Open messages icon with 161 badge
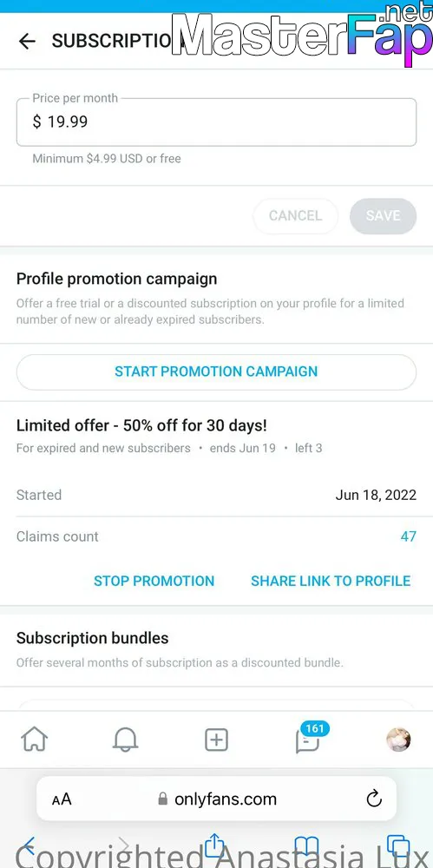 tap(308, 740)
